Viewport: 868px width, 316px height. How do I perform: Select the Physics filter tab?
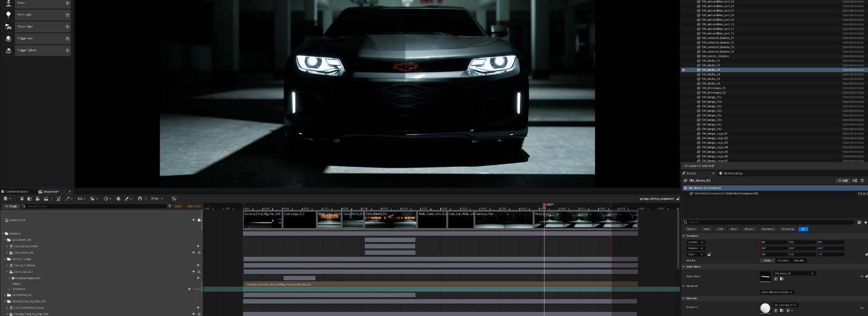pyautogui.click(x=749, y=229)
